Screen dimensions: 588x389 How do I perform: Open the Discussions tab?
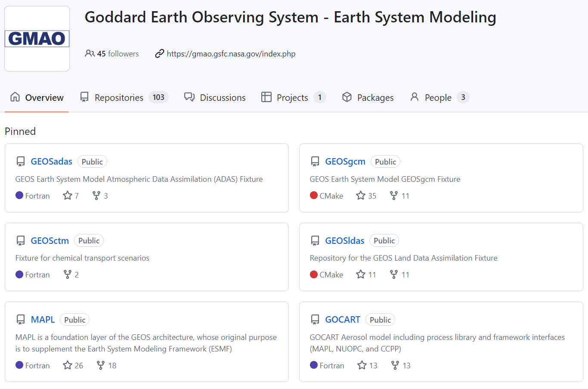pyautogui.click(x=215, y=97)
